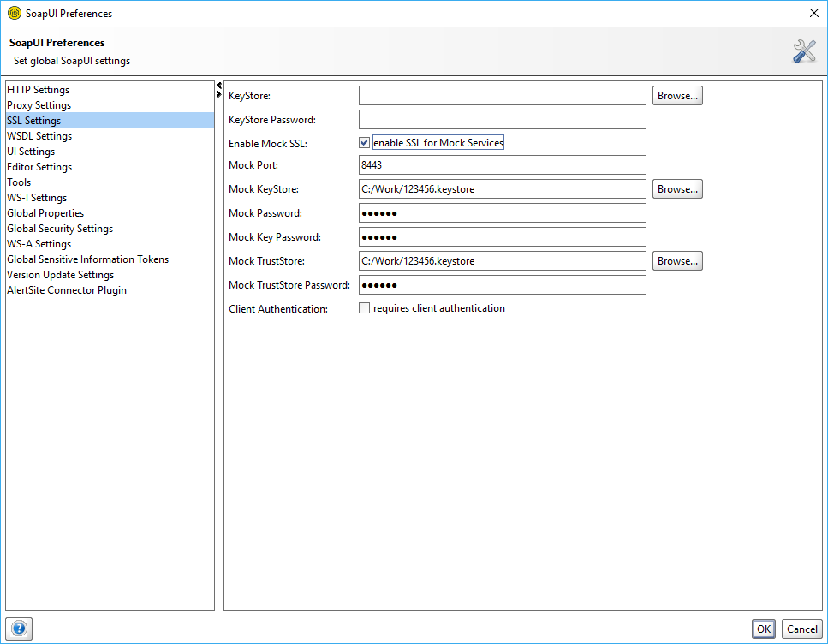828x644 pixels.
Task: Click the SoapUI logo icon in title bar
Action: (x=15, y=13)
